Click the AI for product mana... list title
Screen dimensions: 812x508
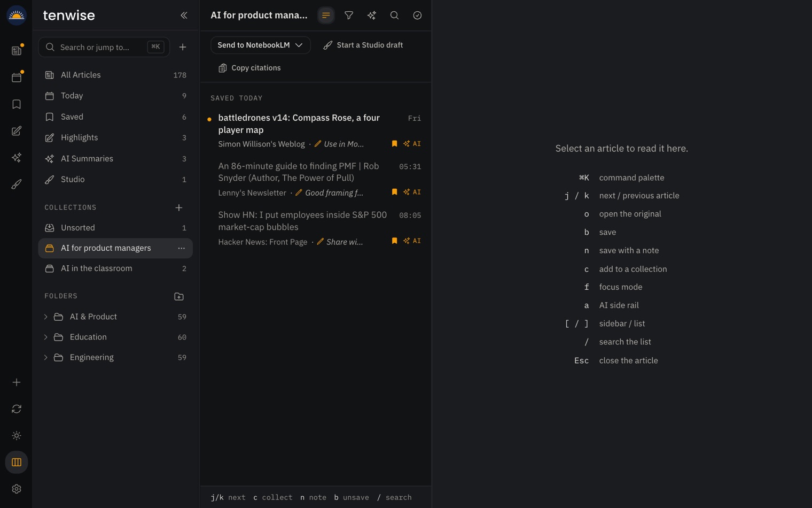(259, 15)
